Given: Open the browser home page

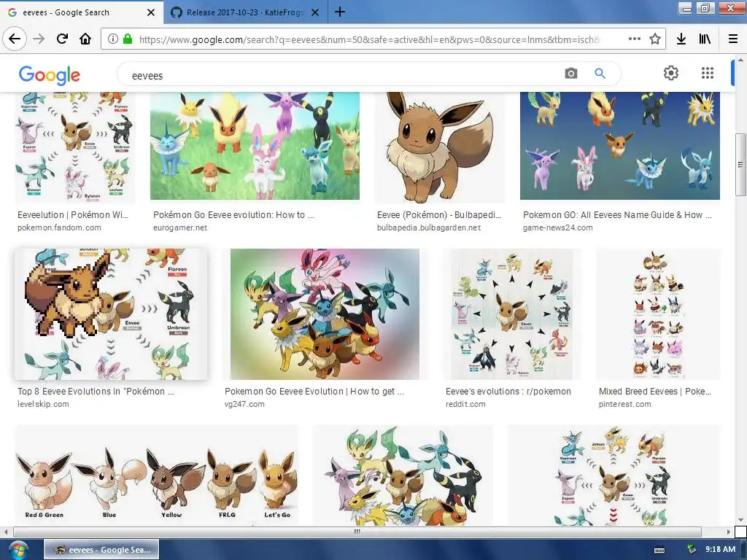Looking at the screenshot, I should [85, 39].
